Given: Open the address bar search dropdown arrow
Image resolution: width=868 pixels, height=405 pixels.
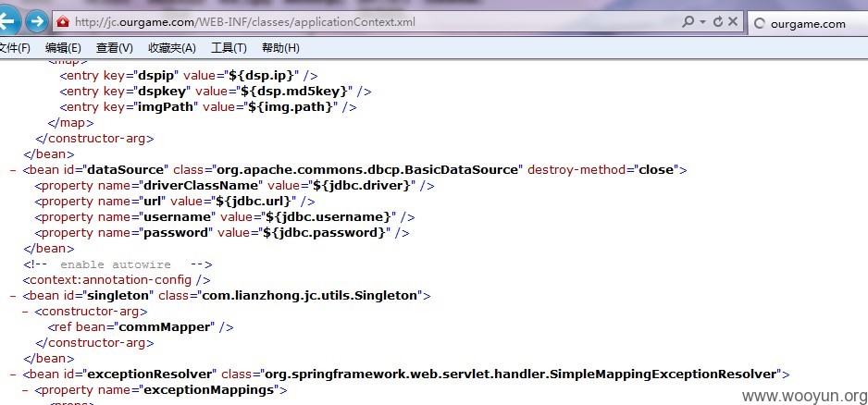Looking at the screenshot, I should pos(702,22).
